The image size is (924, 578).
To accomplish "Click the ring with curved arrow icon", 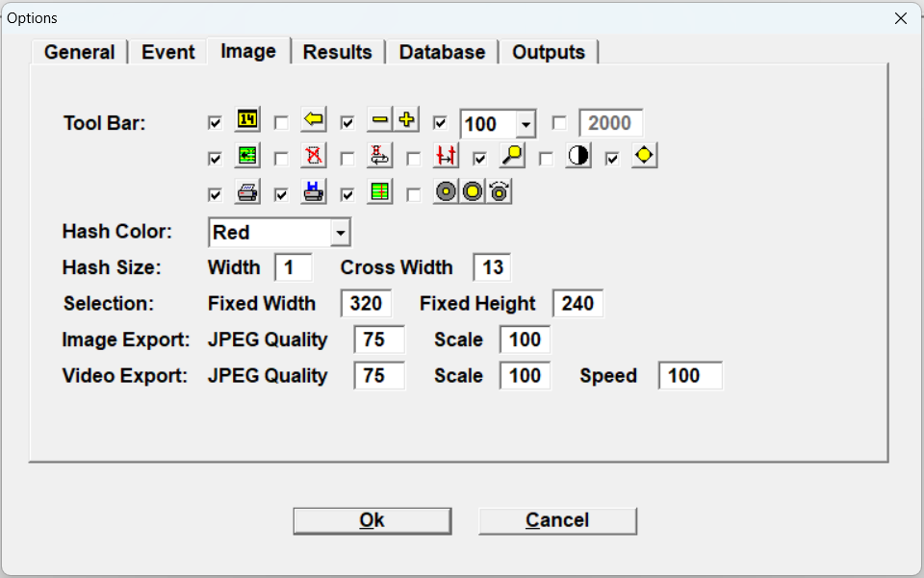I will (x=500, y=192).
